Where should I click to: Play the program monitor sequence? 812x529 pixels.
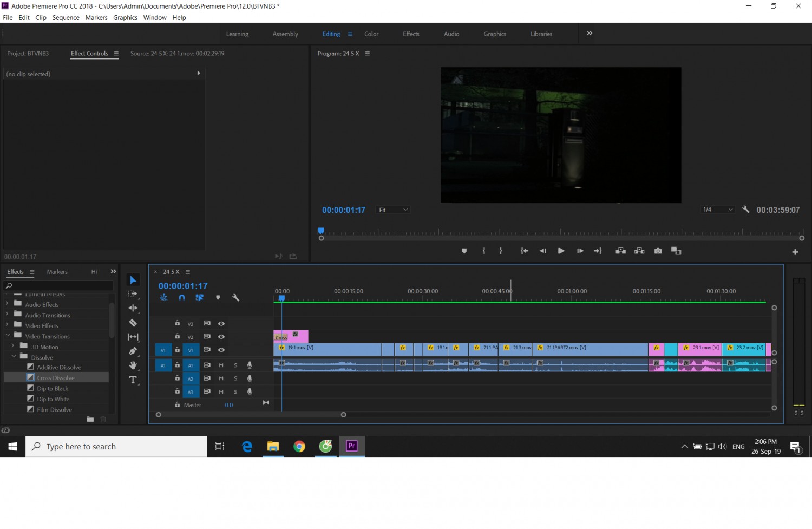pyautogui.click(x=561, y=251)
